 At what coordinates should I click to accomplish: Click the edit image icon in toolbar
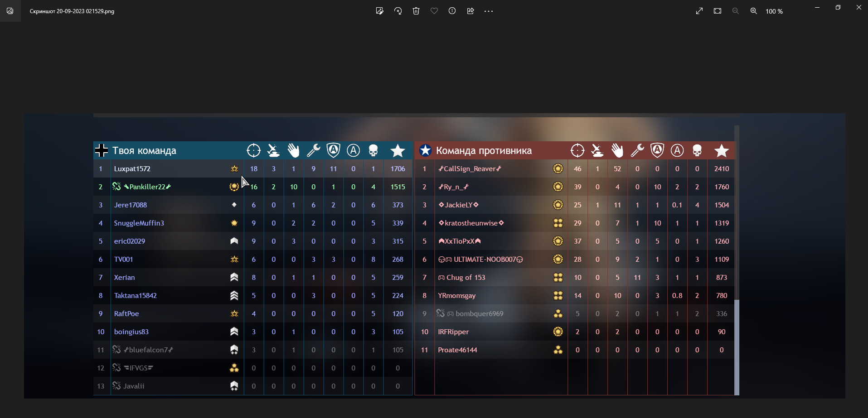380,11
